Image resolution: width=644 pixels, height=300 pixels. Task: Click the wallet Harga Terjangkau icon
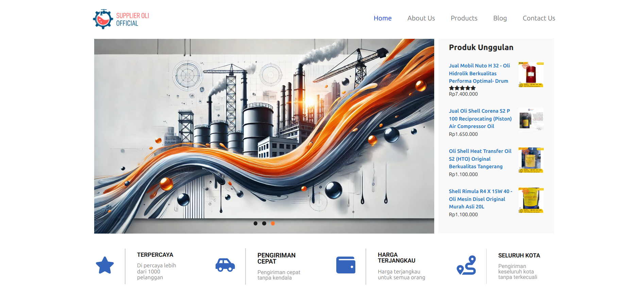pos(345,265)
